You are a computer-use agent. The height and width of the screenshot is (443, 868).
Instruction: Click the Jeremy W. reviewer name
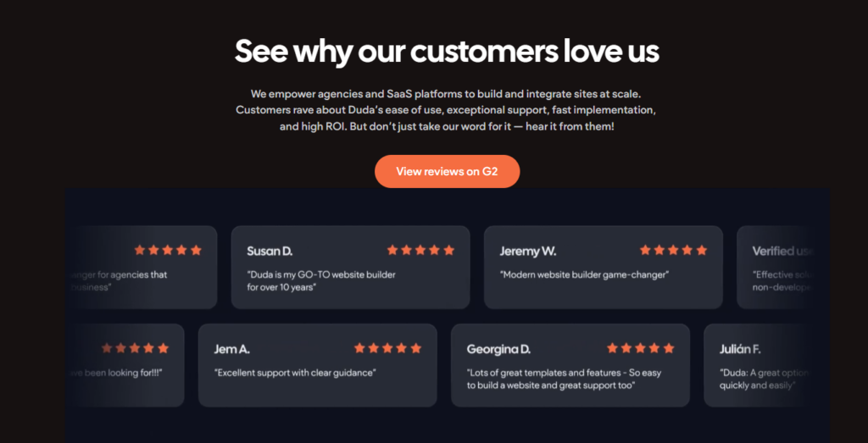pyautogui.click(x=528, y=251)
